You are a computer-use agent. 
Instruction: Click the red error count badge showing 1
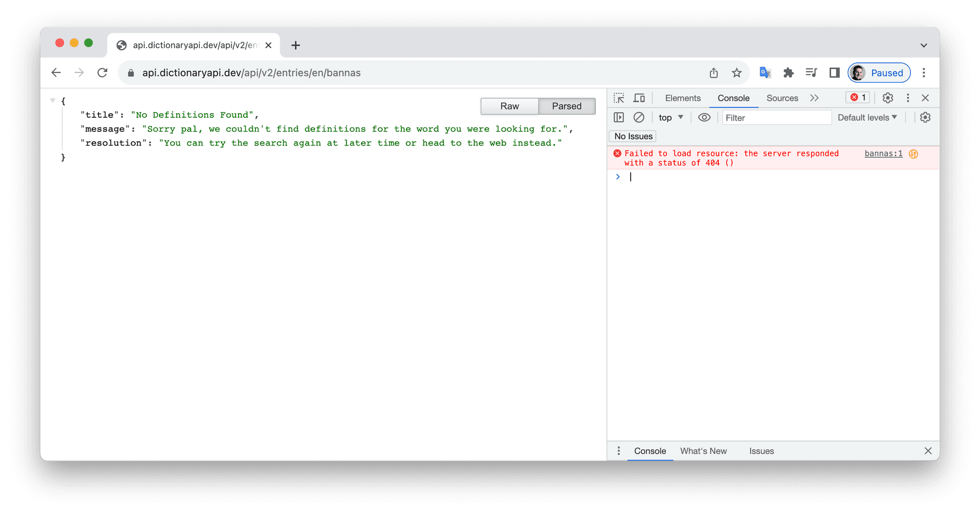pos(858,98)
